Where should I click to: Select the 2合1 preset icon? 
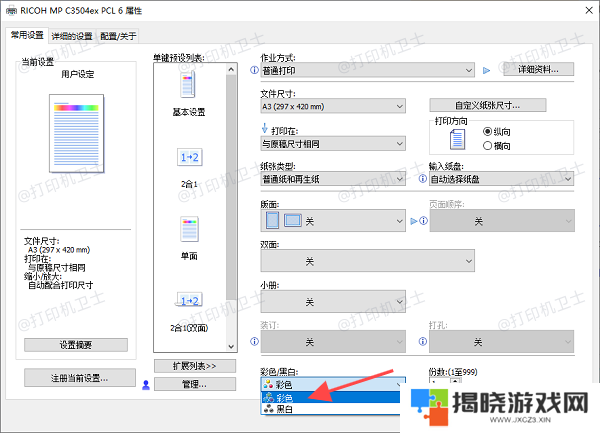click(x=189, y=157)
